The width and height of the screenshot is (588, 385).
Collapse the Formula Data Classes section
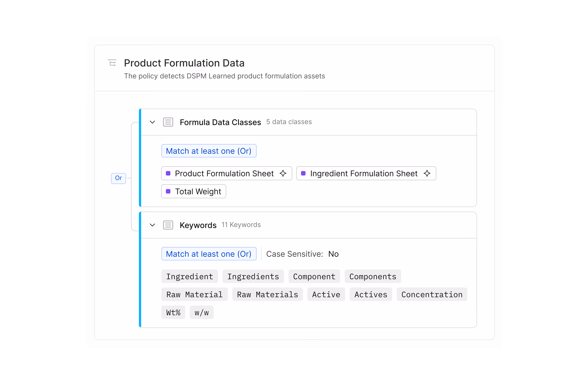tap(152, 122)
